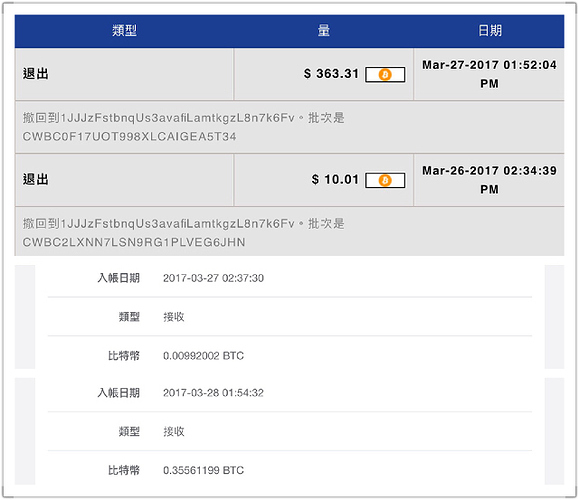This screenshot has width=578, height=500.
Task: Click the first 接收 type value
Action: (x=174, y=317)
